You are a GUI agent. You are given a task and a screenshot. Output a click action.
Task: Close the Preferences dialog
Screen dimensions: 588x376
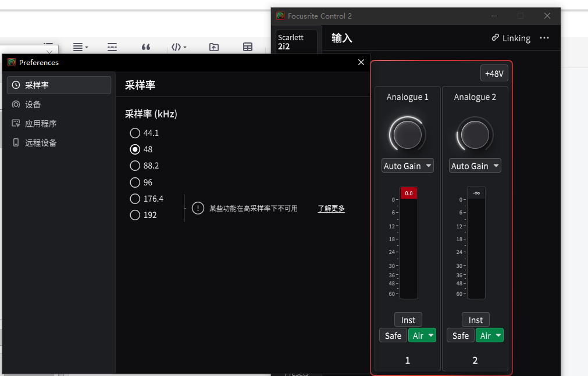pos(361,62)
